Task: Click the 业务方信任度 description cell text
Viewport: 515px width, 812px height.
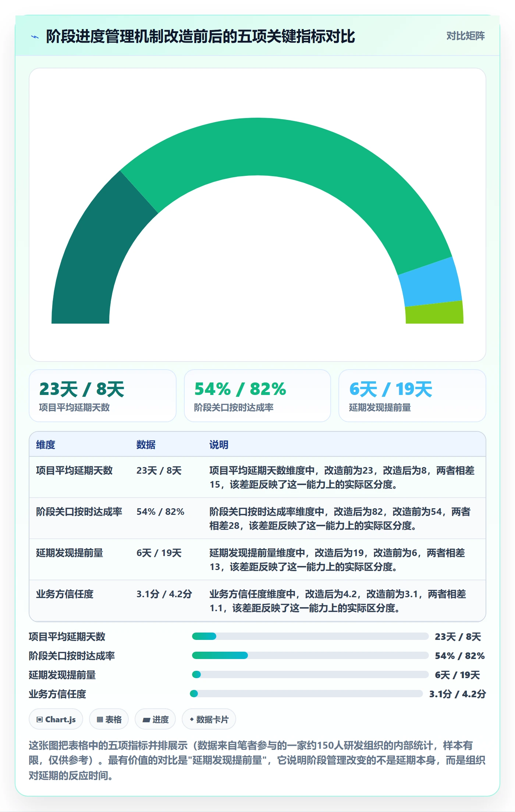Action: click(x=338, y=601)
